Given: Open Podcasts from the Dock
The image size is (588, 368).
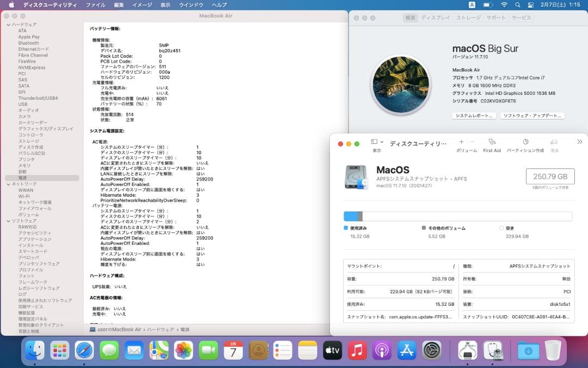Looking at the screenshot, I should click(382, 351).
